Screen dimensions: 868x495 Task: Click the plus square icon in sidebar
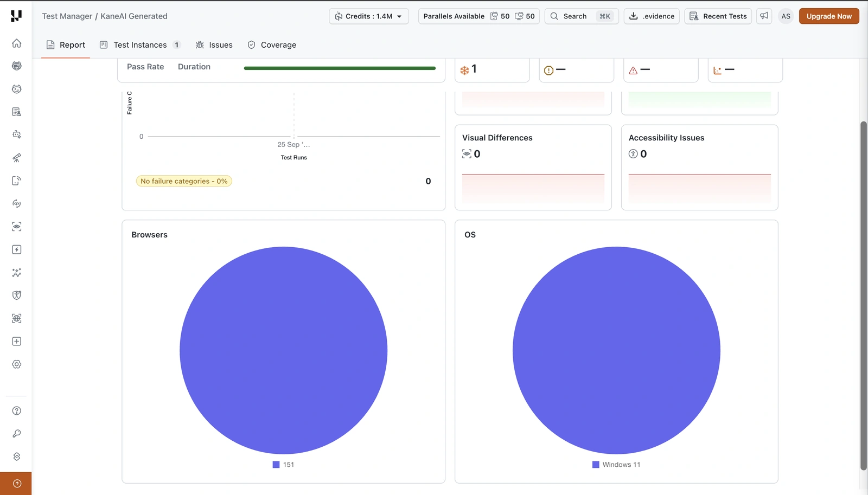(17, 341)
